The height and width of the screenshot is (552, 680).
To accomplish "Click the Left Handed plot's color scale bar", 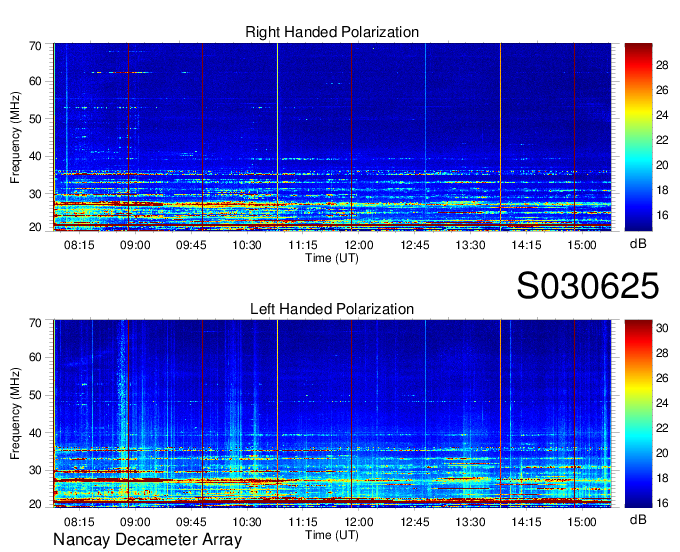I will point(638,414).
